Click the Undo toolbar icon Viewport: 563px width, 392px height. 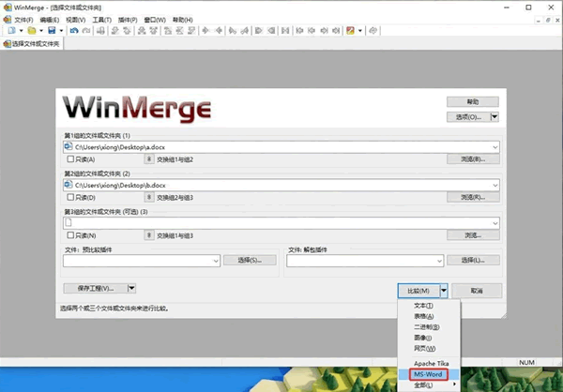tap(74, 31)
